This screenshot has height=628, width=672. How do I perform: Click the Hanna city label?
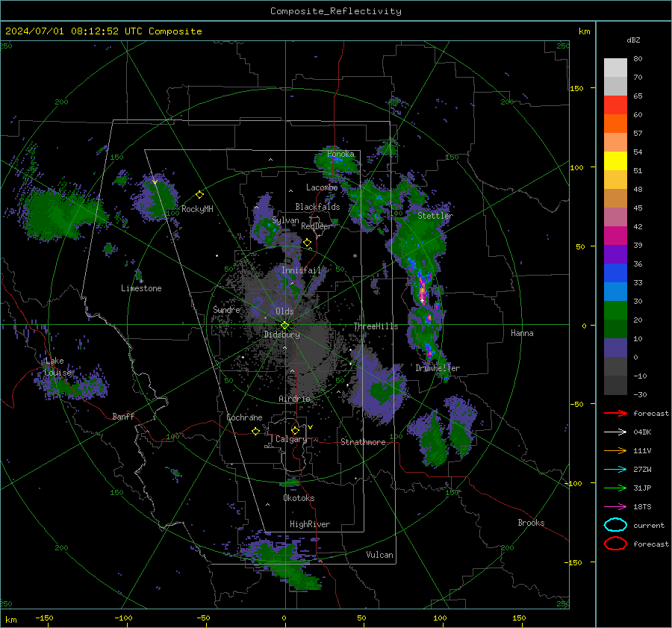[x=522, y=333]
